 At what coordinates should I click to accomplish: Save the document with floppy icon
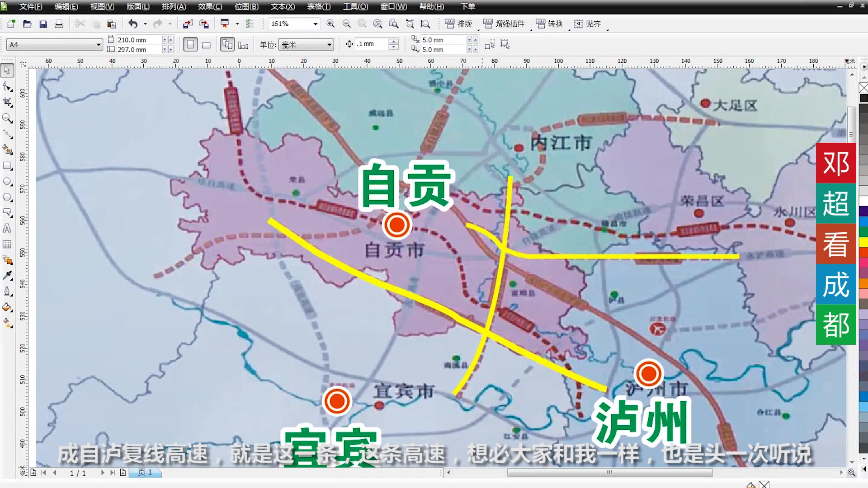(x=43, y=24)
